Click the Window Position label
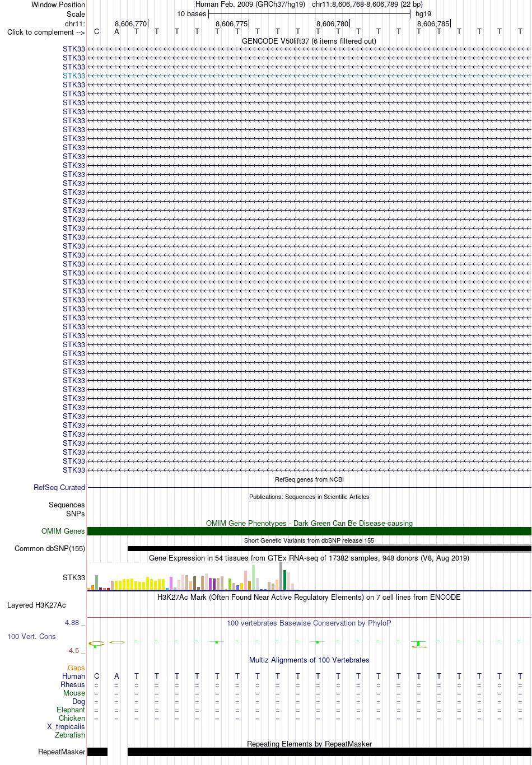The height and width of the screenshot is (765, 532). pyautogui.click(x=58, y=4)
